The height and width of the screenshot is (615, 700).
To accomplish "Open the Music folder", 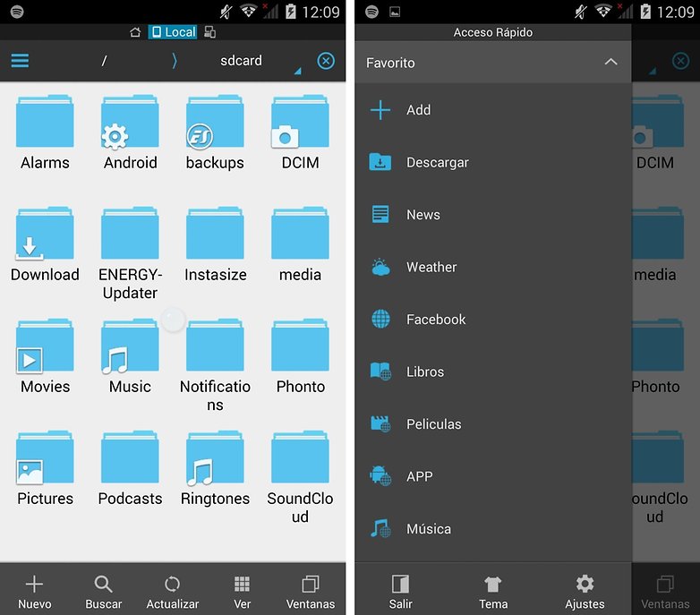I will click(130, 356).
